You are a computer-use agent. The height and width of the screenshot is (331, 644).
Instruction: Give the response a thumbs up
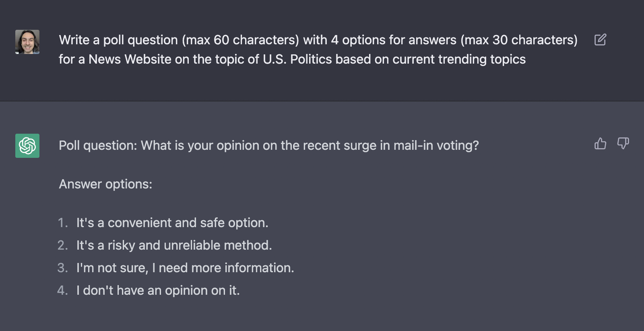tap(600, 143)
